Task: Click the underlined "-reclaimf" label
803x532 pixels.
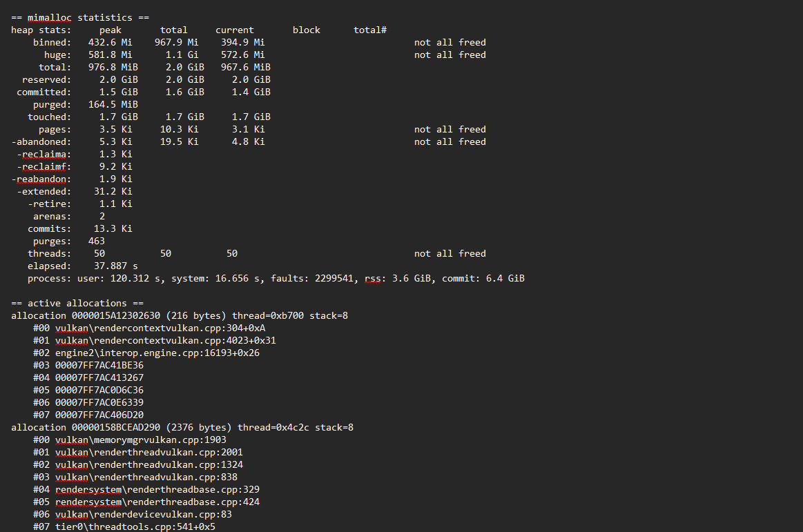Action: click(x=43, y=167)
